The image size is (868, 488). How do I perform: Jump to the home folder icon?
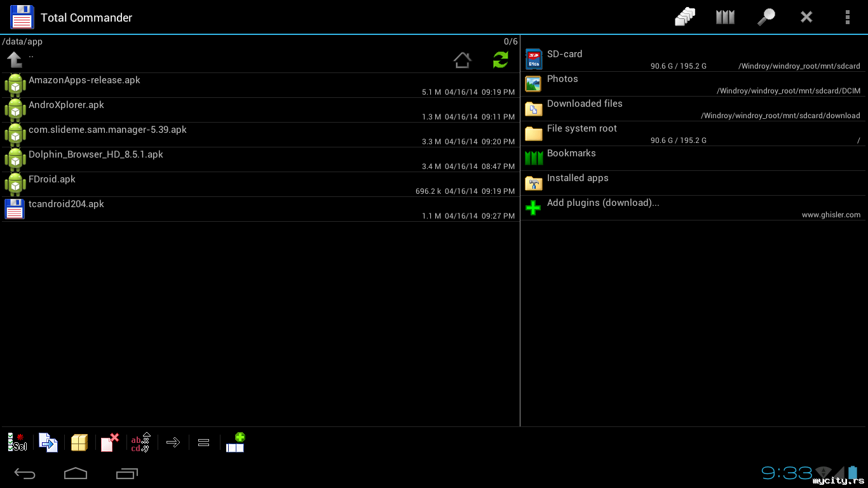[462, 60]
